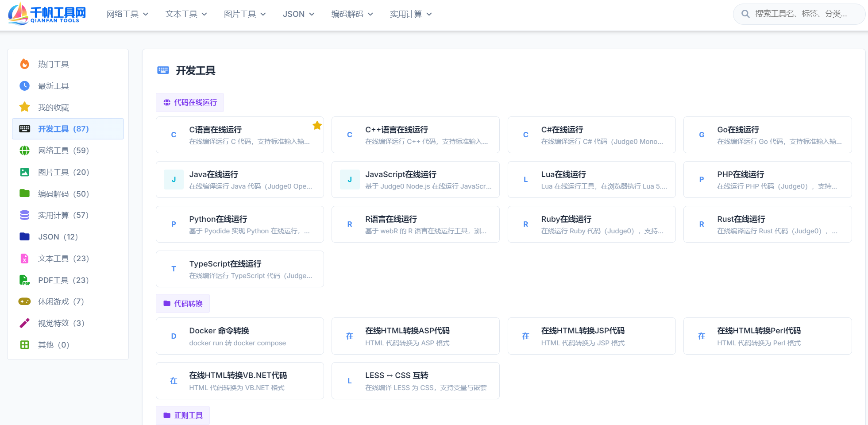Open 我的收藏 in the sidebar
Screen dimensions: 868x425
[x=68, y=107]
